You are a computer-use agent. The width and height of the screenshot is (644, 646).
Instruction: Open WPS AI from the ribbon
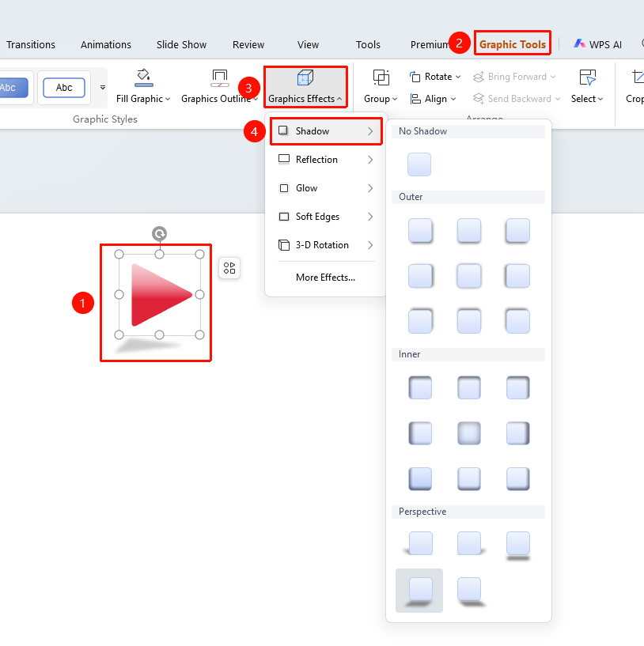pos(598,44)
